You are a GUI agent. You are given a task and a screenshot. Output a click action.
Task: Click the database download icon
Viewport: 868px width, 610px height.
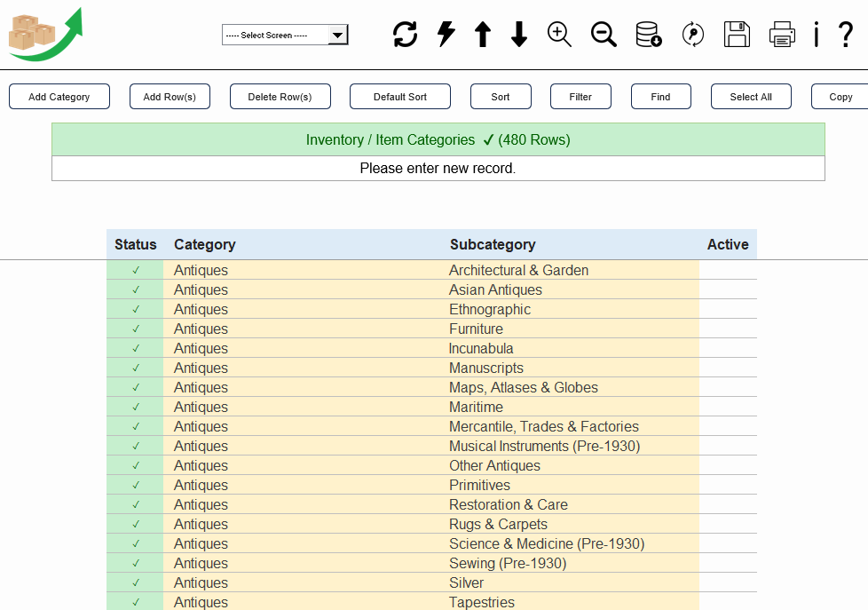649,35
